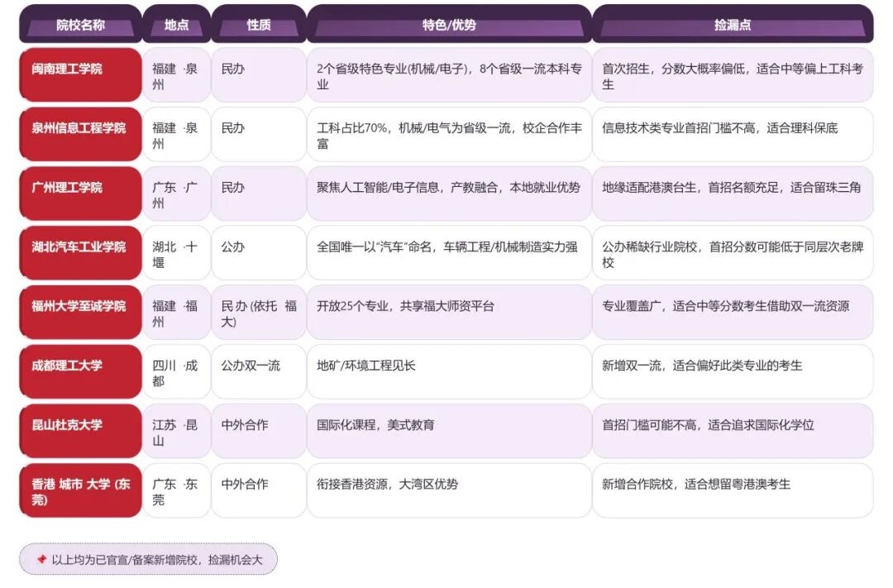Select the 性质 column header
Screen dimensions: 893x588
(258, 25)
